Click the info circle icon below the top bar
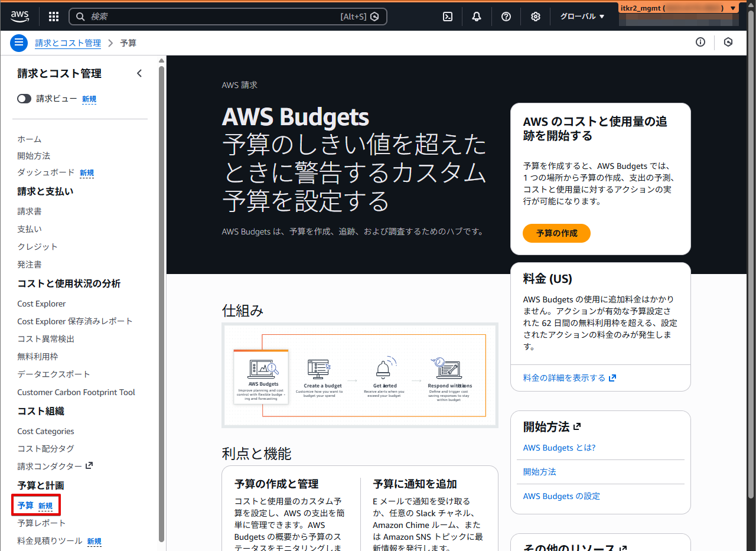Screen dimensions: 756x551 (x=700, y=42)
